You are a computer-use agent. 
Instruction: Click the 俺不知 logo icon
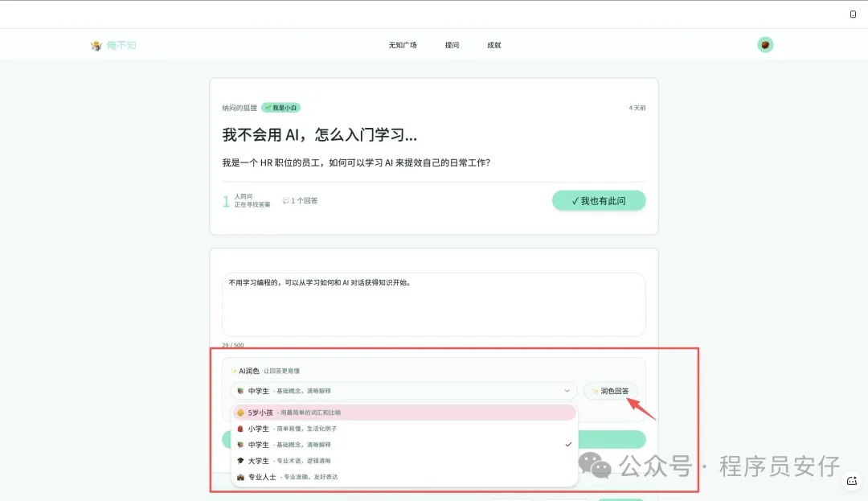coord(96,46)
